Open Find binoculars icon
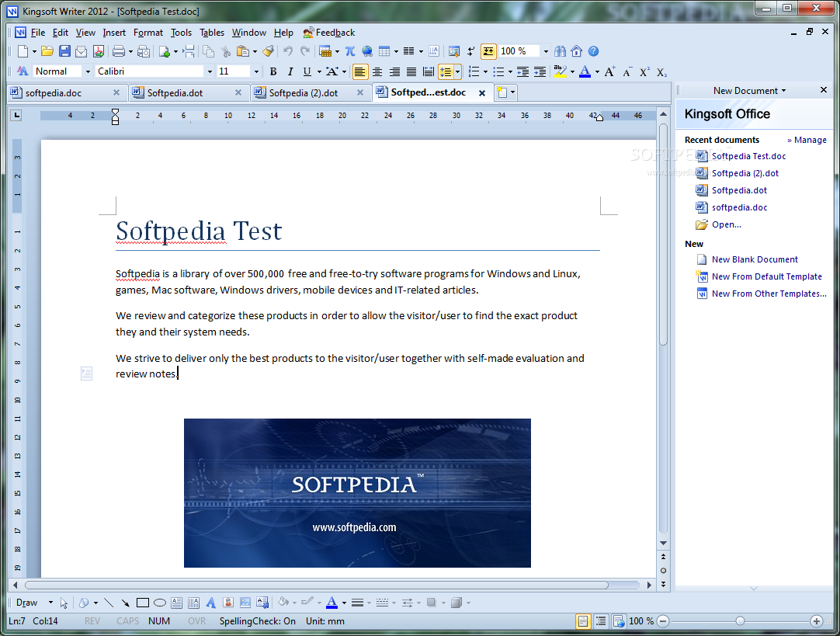This screenshot has height=636, width=840. point(560,51)
